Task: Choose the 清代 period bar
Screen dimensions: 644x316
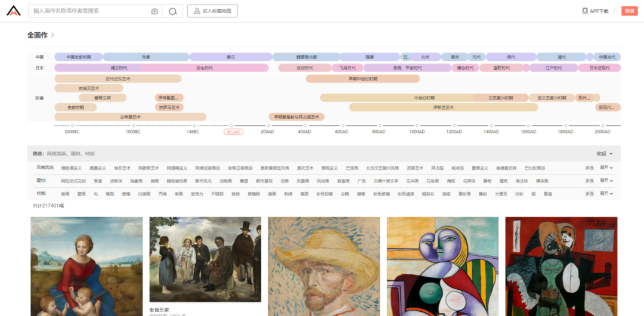Action: [x=562, y=57]
